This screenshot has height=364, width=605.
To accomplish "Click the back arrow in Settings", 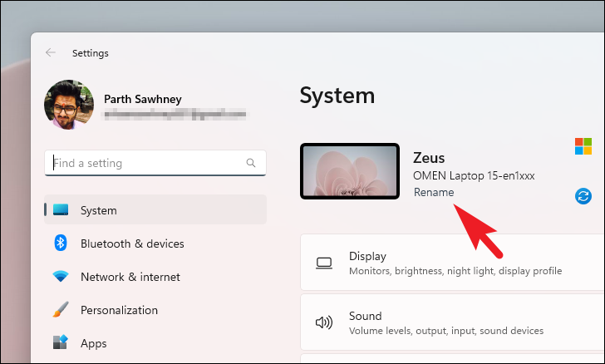I will click(x=51, y=52).
